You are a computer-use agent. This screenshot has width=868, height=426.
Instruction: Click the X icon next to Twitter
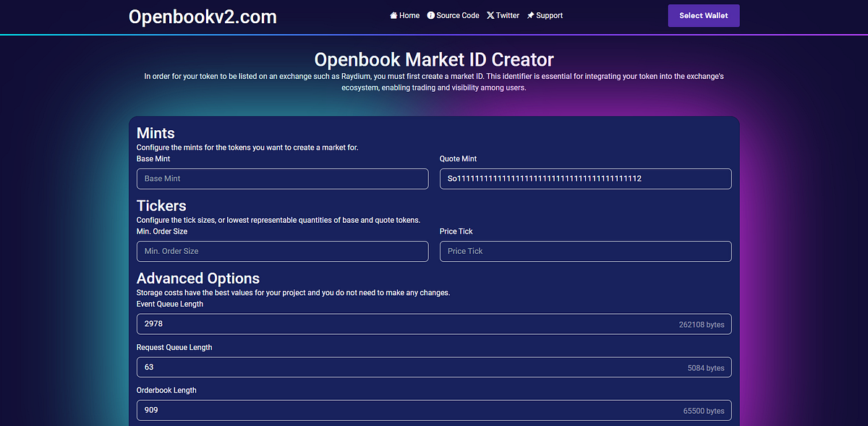(489, 14)
